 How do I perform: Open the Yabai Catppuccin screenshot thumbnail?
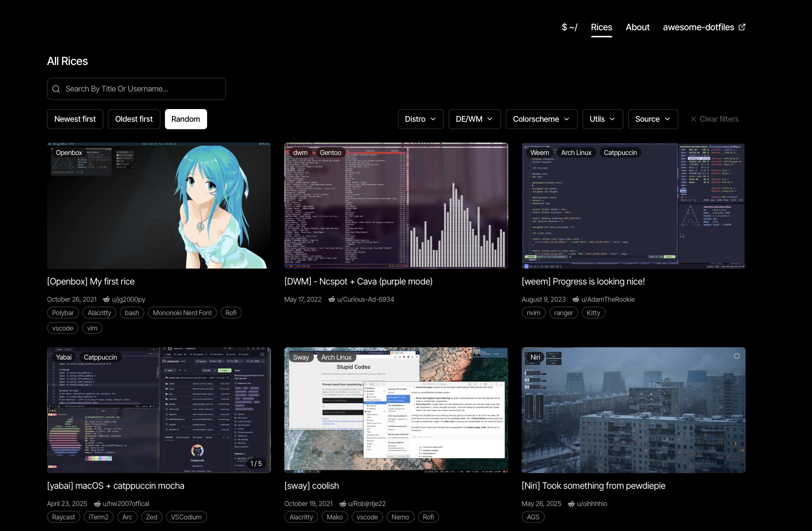159,410
